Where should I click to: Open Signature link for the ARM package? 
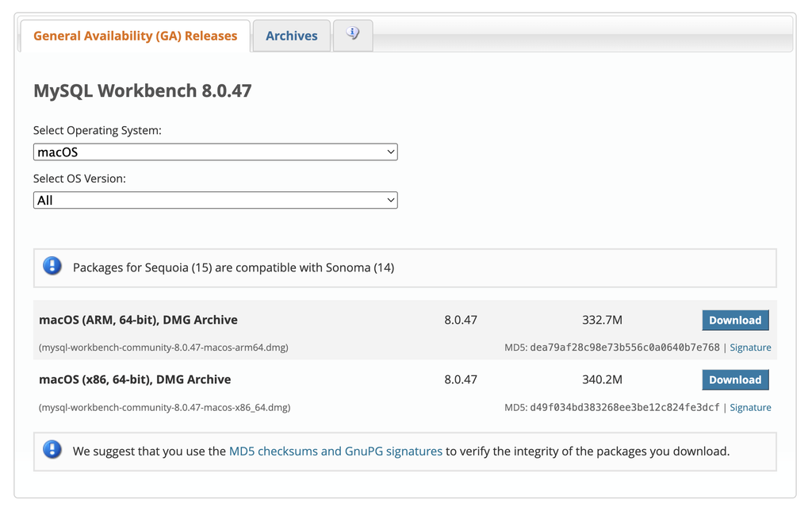click(750, 348)
